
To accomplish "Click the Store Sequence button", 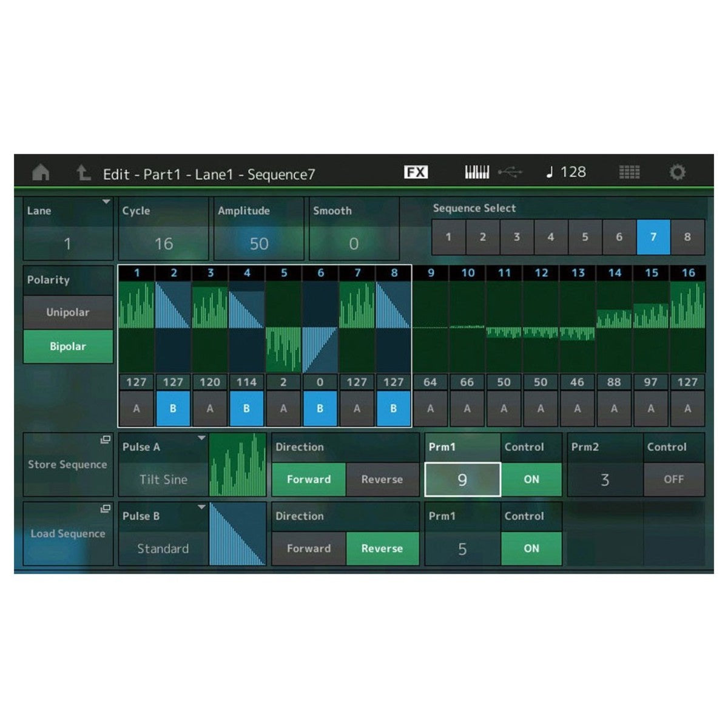I will [x=67, y=465].
